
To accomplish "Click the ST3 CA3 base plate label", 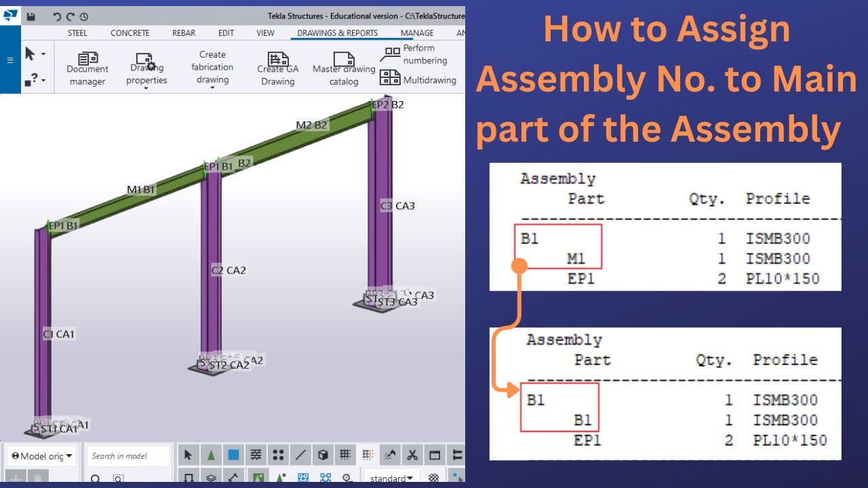I will 397,302.
